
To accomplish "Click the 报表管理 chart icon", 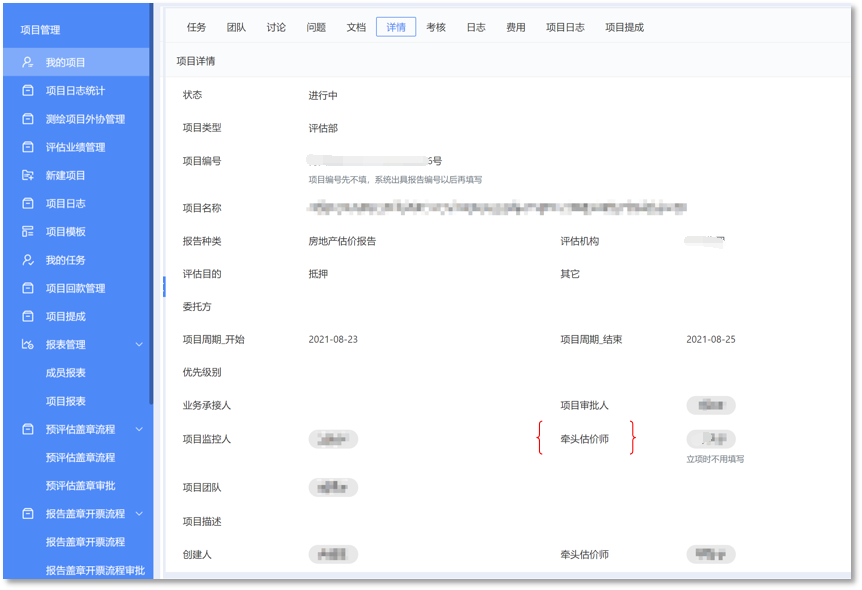I will click(x=28, y=345).
